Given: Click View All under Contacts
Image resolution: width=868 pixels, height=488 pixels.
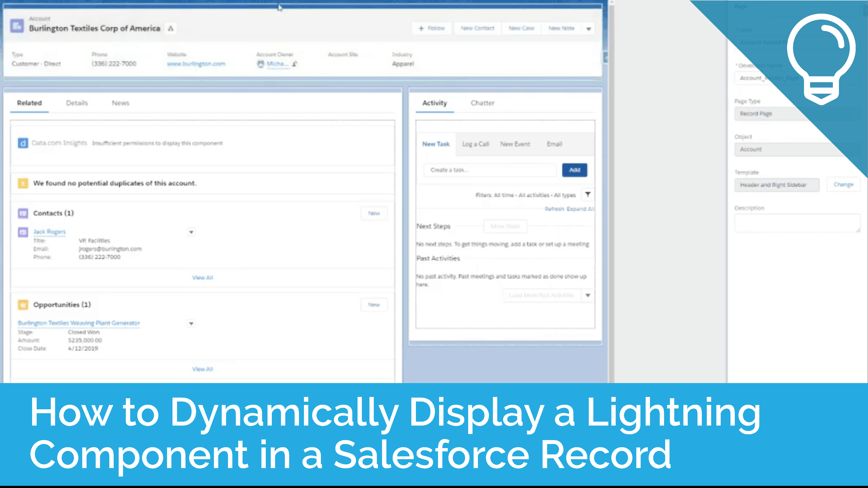Looking at the screenshot, I should click(x=202, y=277).
